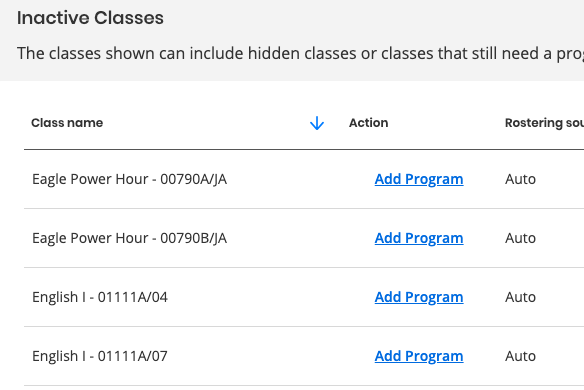Click the dark divider line under column headers
584x390 pixels.
coord(304,149)
